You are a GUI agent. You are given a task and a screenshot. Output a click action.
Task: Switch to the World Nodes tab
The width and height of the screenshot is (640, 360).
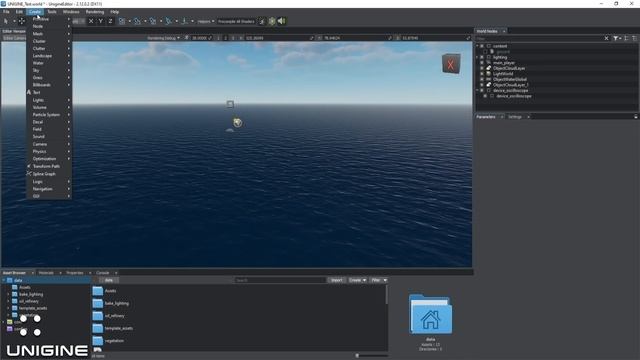(487, 31)
